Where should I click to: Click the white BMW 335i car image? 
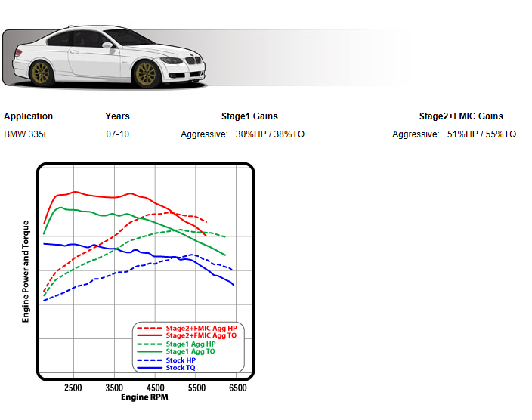click(x=109, y=57)
